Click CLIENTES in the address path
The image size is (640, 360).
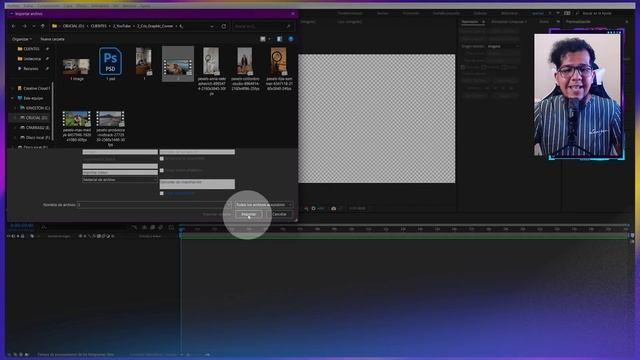pos(98,26)
